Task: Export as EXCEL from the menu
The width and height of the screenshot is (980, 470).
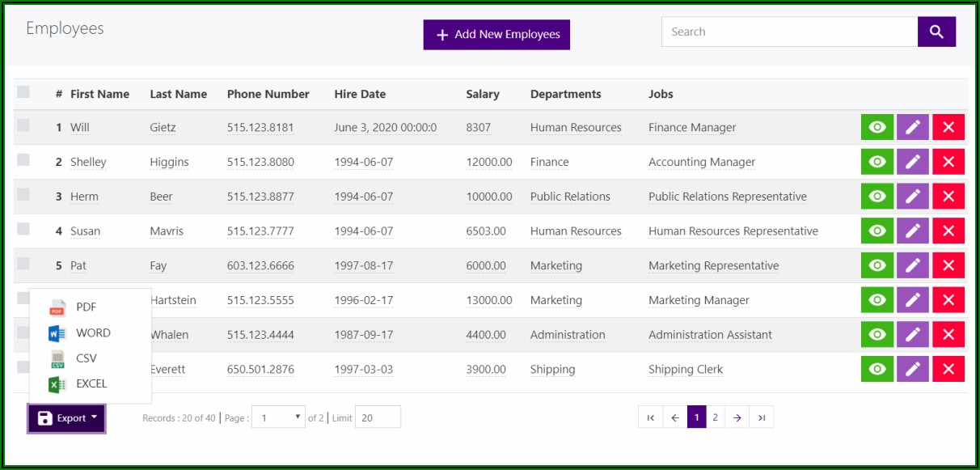Action: tap(90, 384)
